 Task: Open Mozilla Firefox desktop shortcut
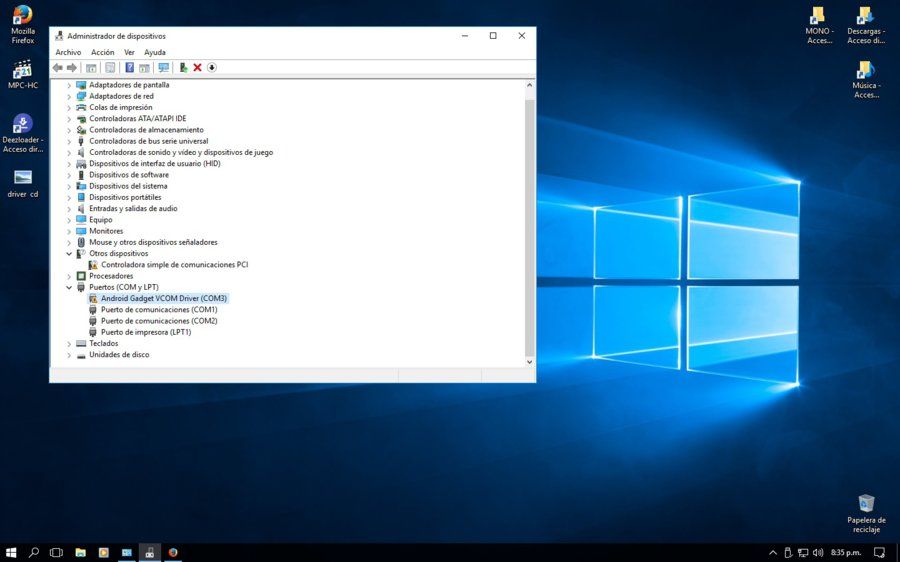tap(23, 24)
